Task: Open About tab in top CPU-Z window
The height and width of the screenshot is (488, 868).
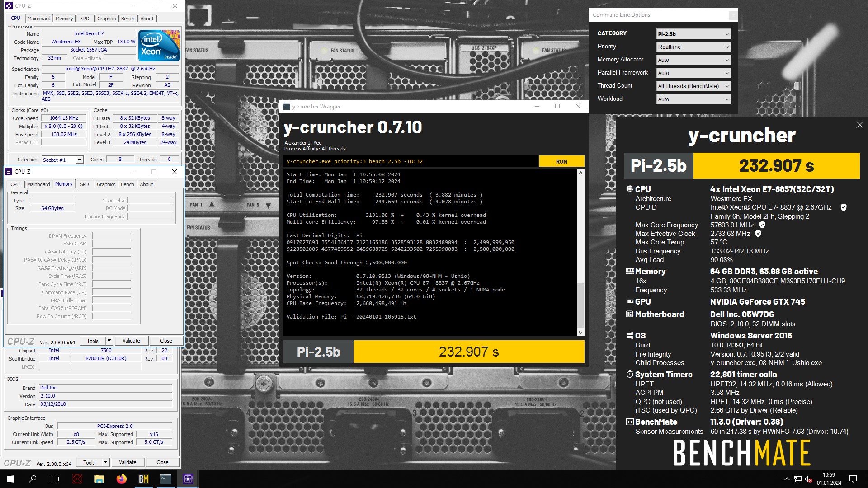Action: (147, 19)
